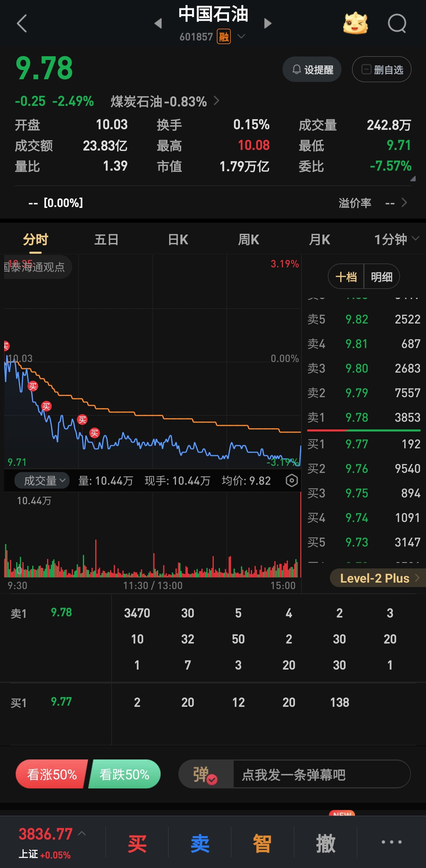Screen dimensions: 426x868
Task: Open Level-2 Plus banner
Action: (378, 578)
